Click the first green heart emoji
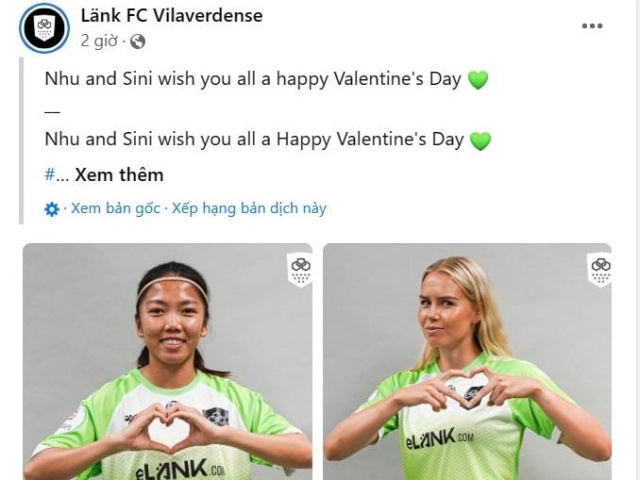 pos(478,80)
